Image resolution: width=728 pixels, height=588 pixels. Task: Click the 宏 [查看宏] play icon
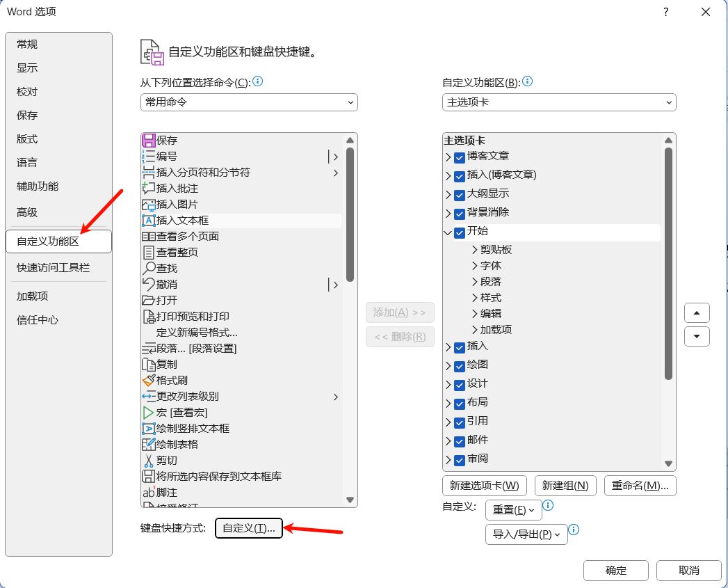click(148, 413)
